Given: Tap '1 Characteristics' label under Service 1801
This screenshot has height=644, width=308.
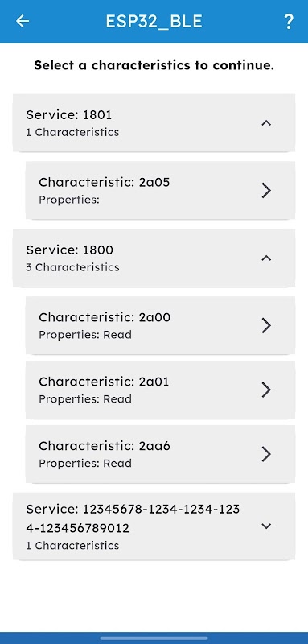Looking at the screenshot, I should click(72, 132).
